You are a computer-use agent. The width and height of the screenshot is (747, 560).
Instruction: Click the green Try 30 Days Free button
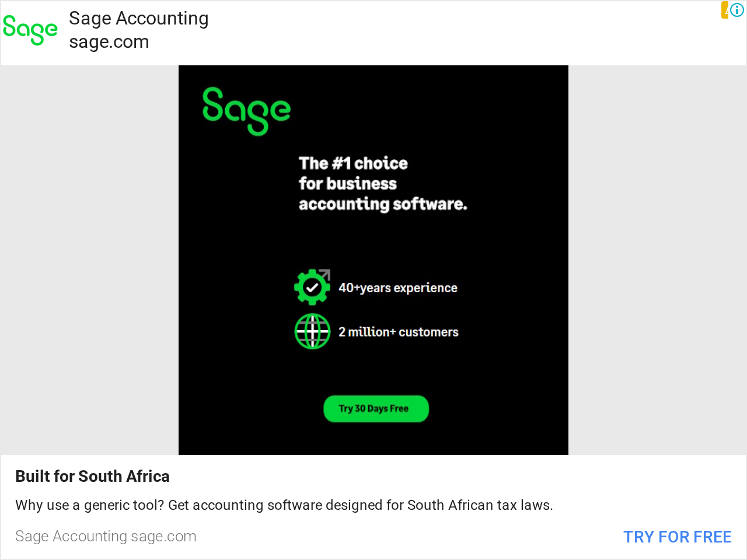[x=376, y=408]
